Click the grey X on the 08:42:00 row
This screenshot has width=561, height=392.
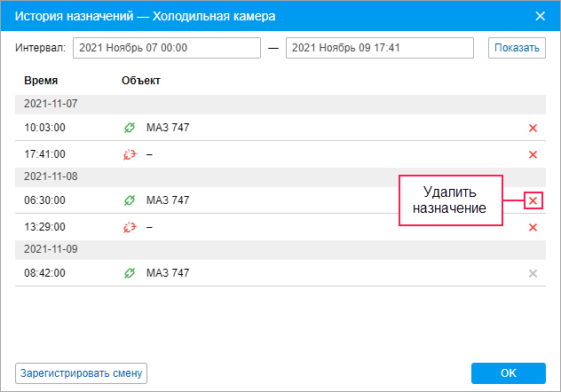pos(533,274)
